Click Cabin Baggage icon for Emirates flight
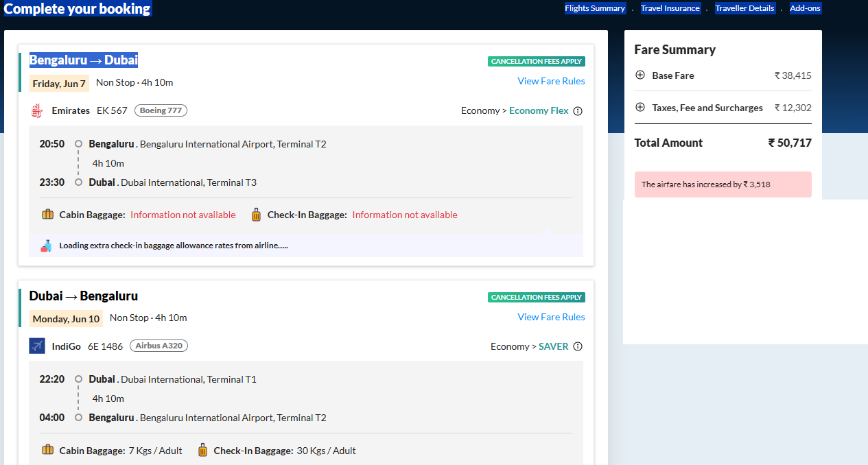868x465 pixels. (47, 215)
